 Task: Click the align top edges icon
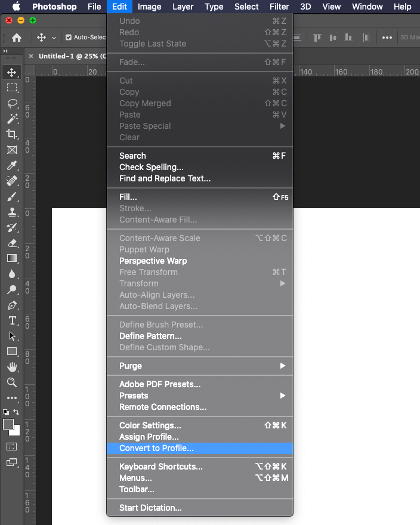click(317, 38)
